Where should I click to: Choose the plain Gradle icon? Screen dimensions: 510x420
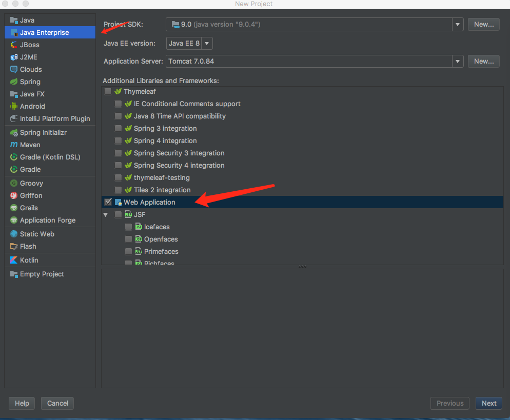point(14,169)
